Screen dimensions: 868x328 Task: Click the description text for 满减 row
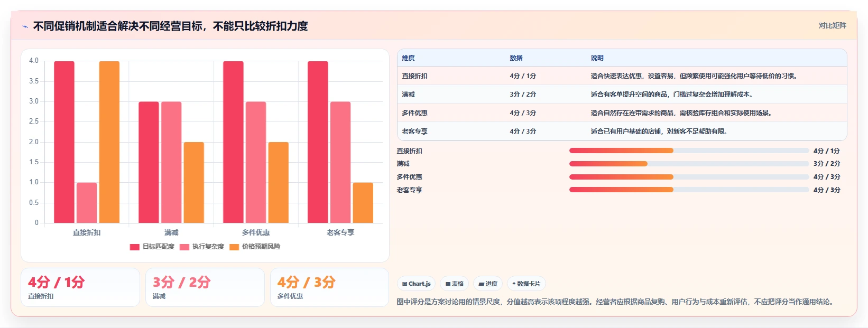pyautogui.click(x=671, y=95)
